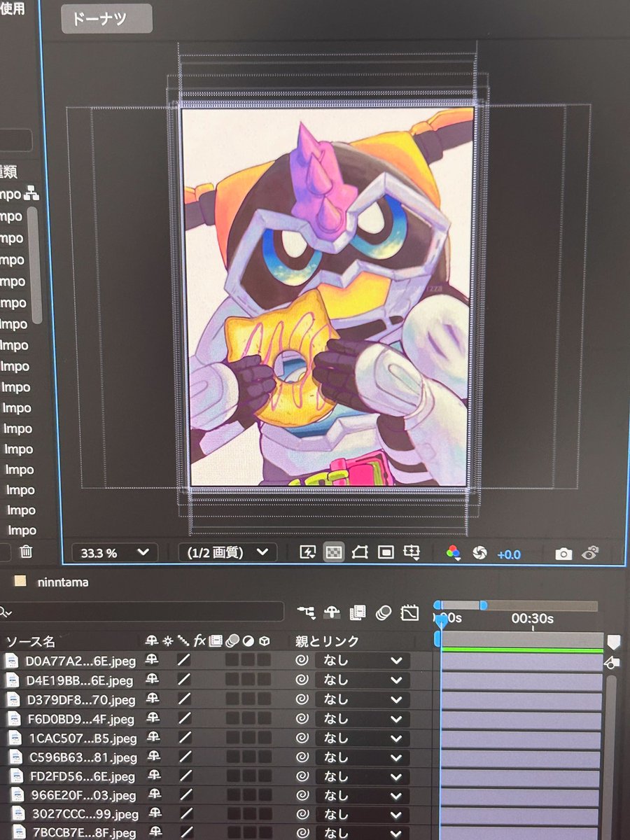The image size is (630, 840).
Task: Toggle mask and shape path visibility
Action: tap(360, 552)
